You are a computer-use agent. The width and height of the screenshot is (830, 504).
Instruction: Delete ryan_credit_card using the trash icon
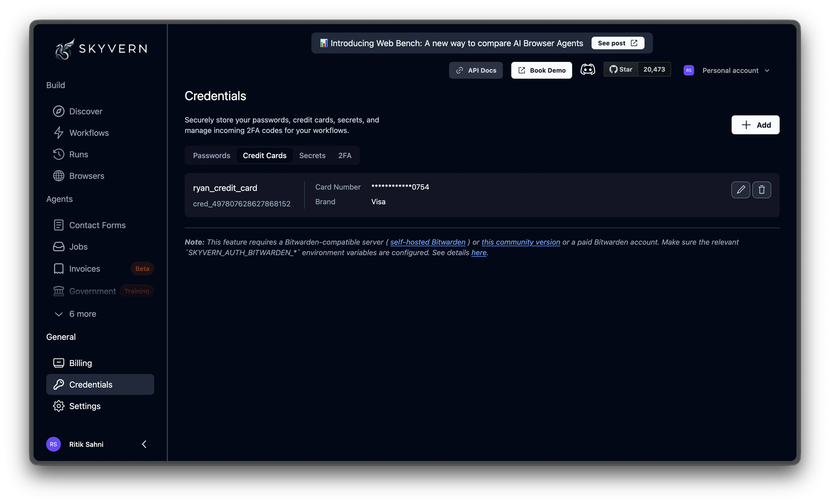(762, 190)
